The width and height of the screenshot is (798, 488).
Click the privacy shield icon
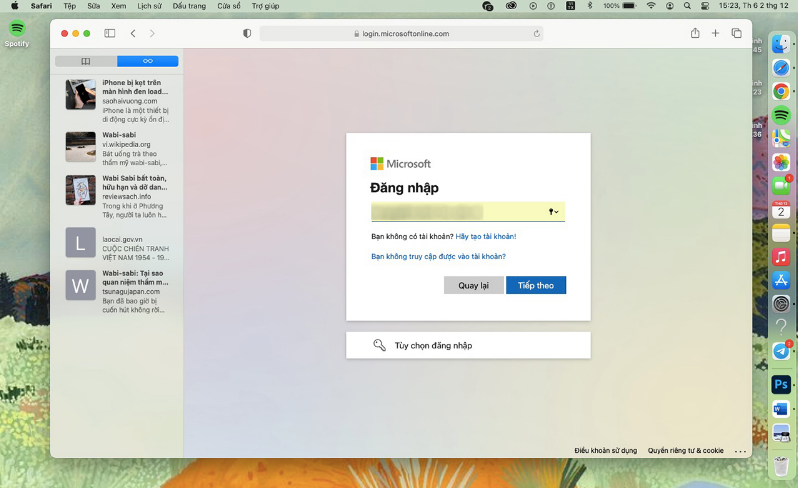pos(247,34)
